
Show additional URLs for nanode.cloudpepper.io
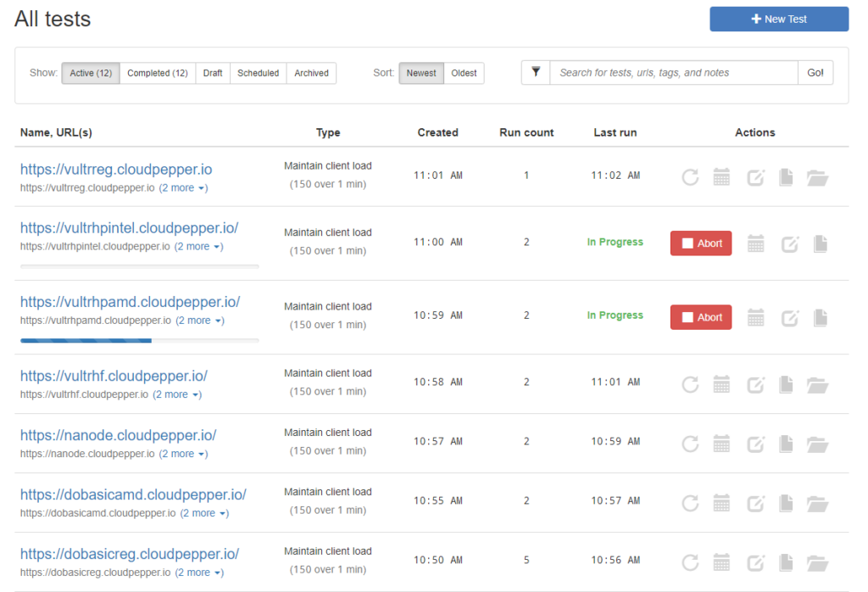[183, 454]
